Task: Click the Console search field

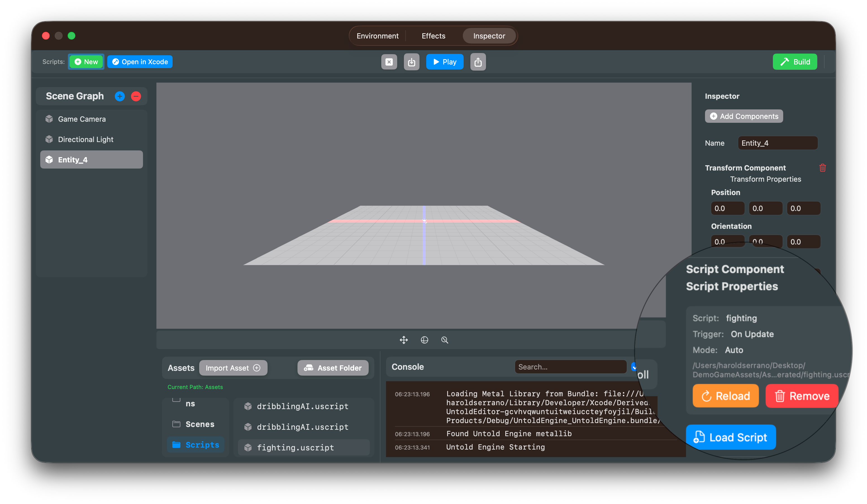Action: 570,367
